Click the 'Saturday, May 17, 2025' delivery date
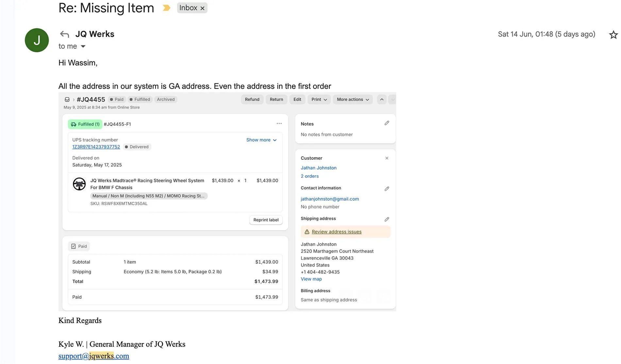The height and width of the screenshot is (364, 621). [97, 165]
